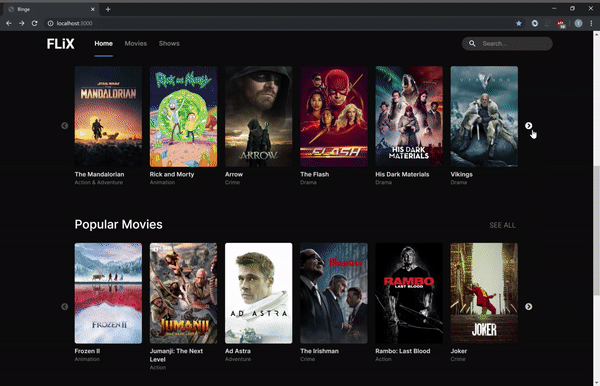Click 'The Mandalorian' title text
Screen dimensions: 600x386
tap(99, 174)
